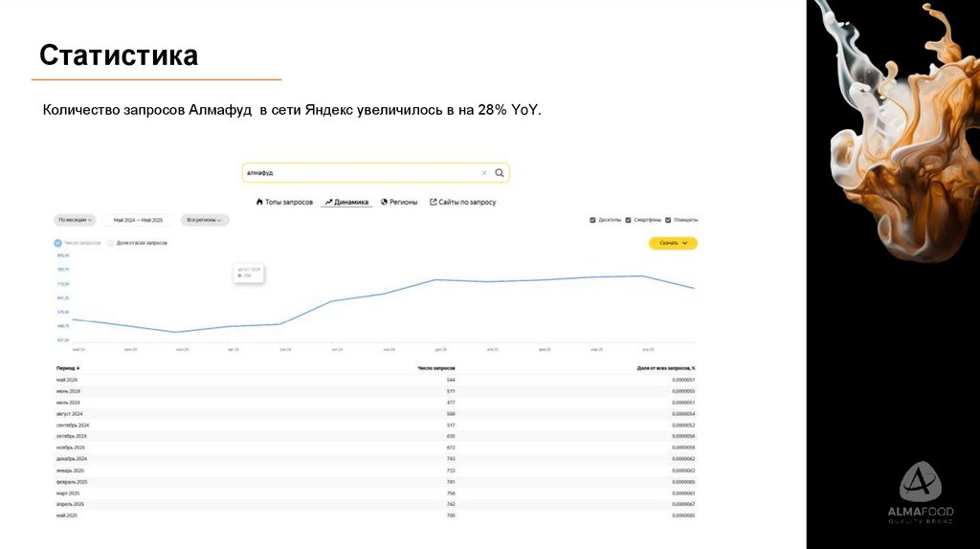980x549 pixels.
Task: Click the август 2024 chart tooltip
Action: (249, 273)
